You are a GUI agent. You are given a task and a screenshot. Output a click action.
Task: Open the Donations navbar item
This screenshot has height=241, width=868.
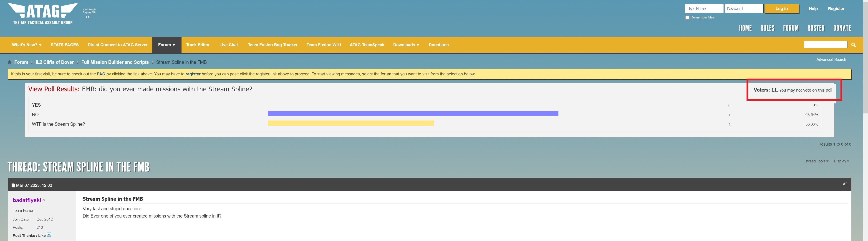tap(438, 45)
